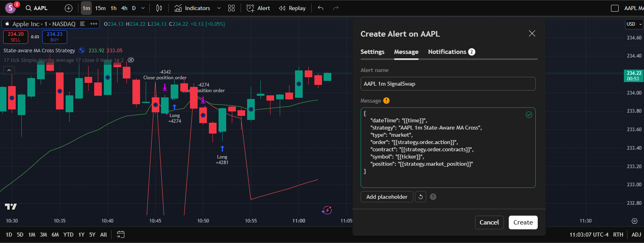Click the Add placeholder button

[387, 197]
